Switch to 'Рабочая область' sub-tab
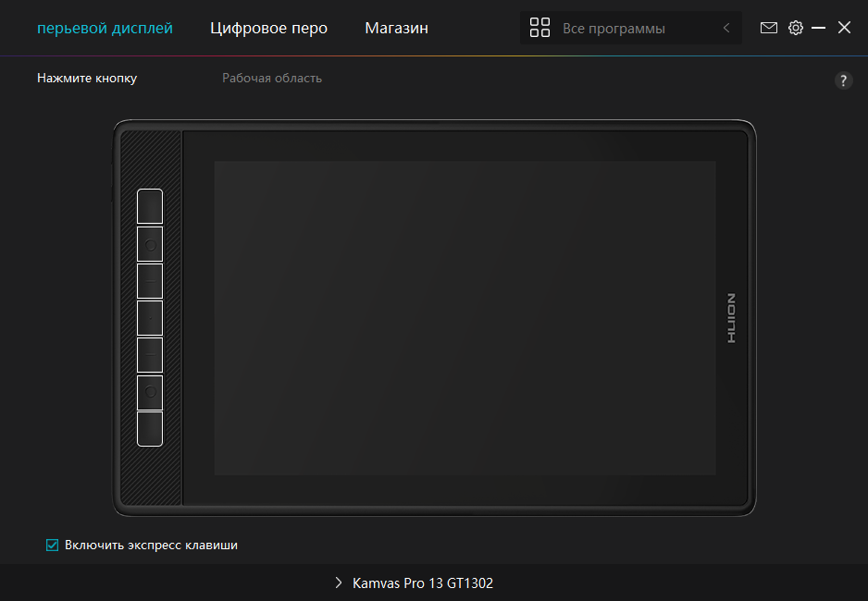 coord(272,79)
